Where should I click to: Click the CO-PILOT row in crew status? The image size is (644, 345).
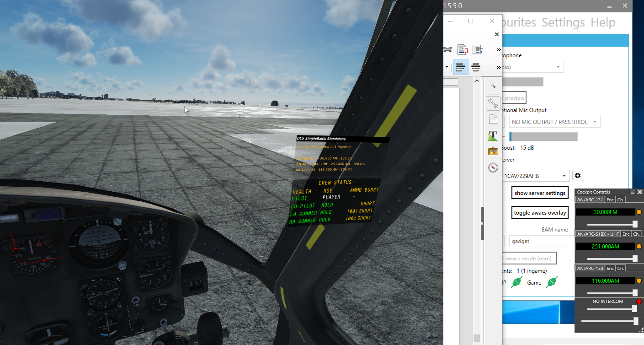[332, 205]
